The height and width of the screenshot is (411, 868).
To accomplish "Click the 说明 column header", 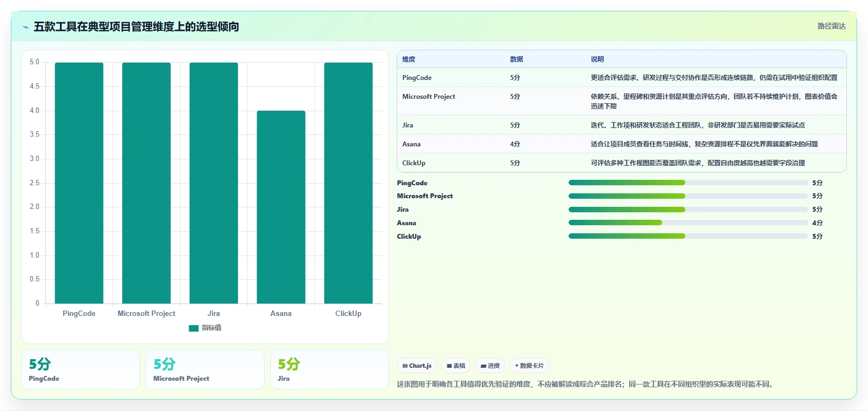I will point(597,59).
